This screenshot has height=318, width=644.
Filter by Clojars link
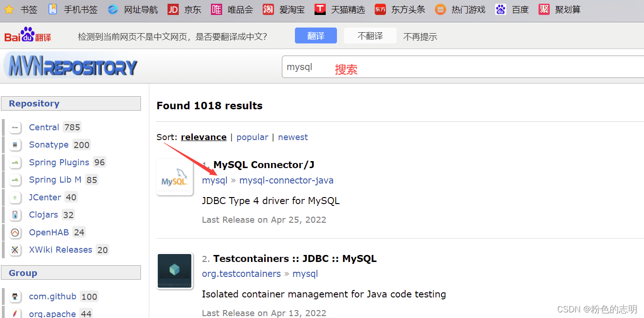(43, 215)
